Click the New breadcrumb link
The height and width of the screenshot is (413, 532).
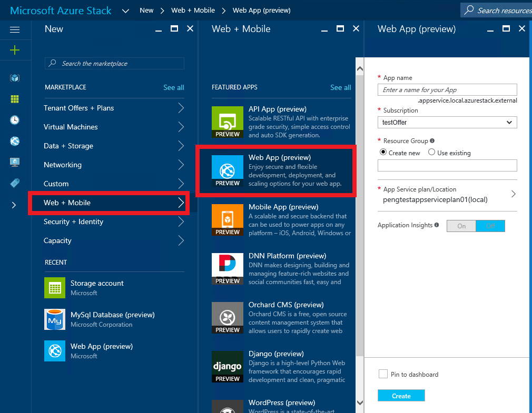click(146, 11)
